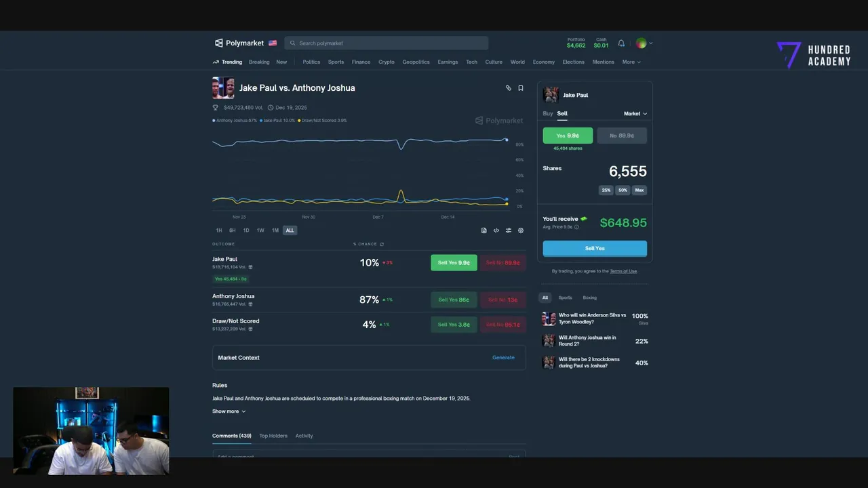Select the 1W chart range
Viewport: 868px width, 488px height.
pyautogui.click(x=260, y=230)
